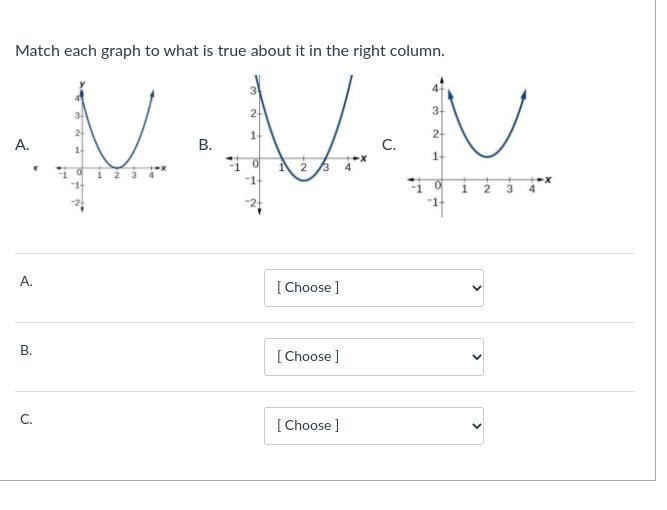Open the [Choose] dropdown for row C

(x=373, y=426)
